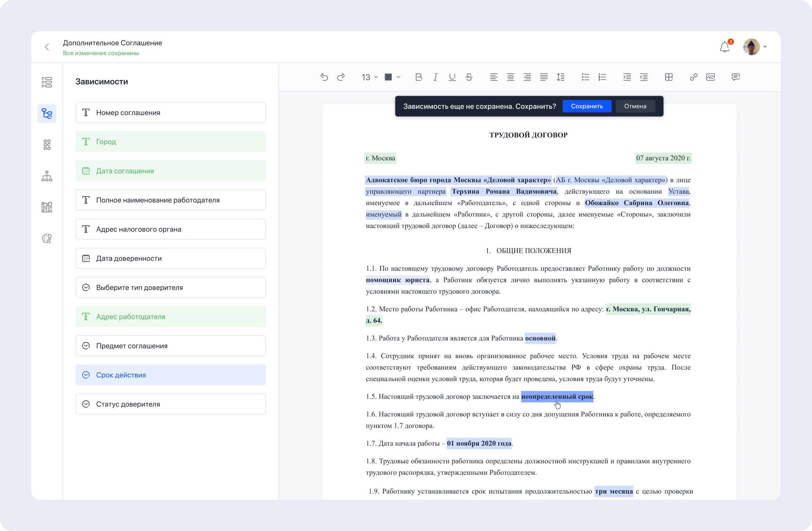Click highlighted text неопределенный срок
Viewport: 812px width, 531px height.
point(557,396)
